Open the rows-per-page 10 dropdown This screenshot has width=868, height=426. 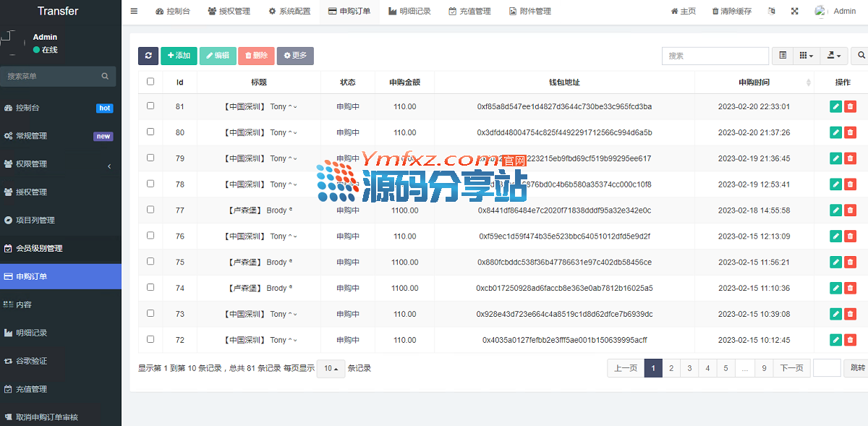click(331, 369)
